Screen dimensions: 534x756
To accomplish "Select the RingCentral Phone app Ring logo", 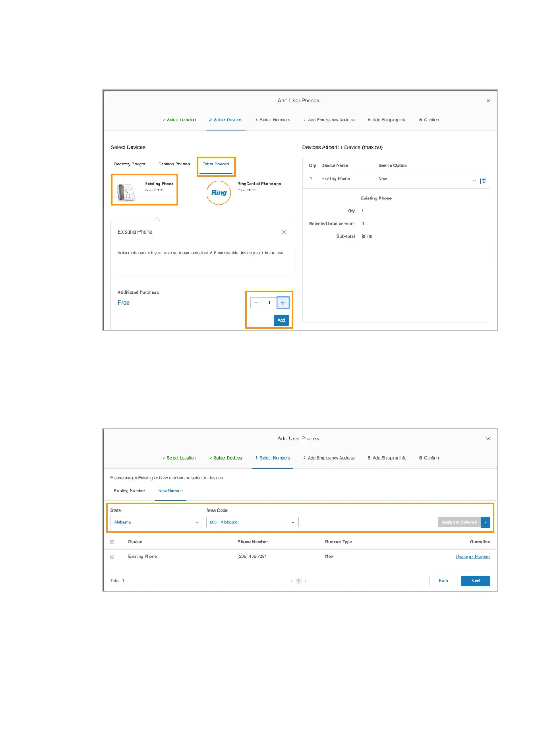I will (219, 193).
